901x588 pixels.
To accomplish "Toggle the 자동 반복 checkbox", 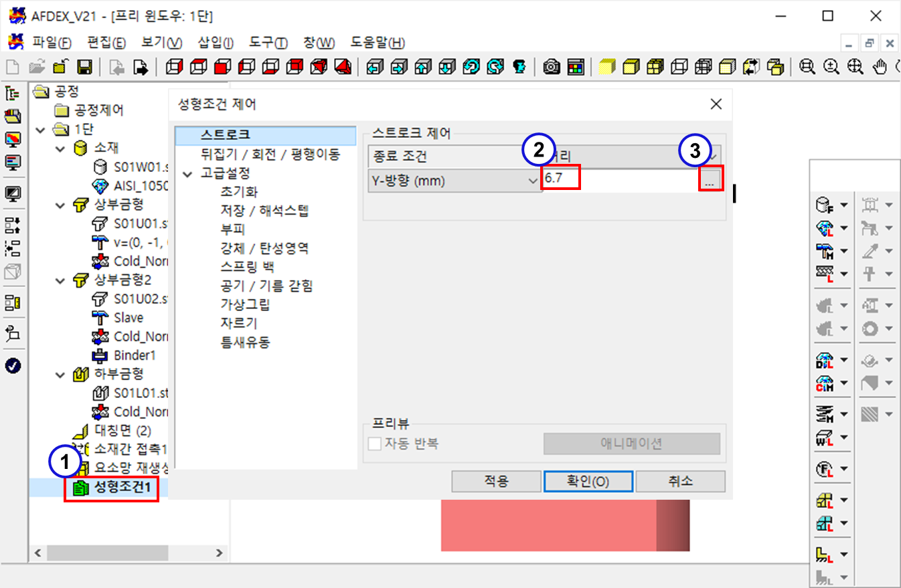I will coord(375,444).
